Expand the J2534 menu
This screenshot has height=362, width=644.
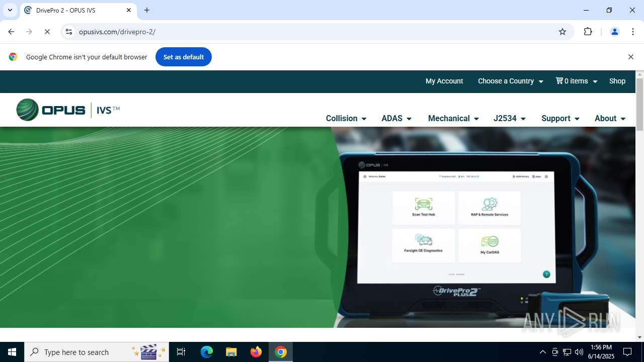509,118
